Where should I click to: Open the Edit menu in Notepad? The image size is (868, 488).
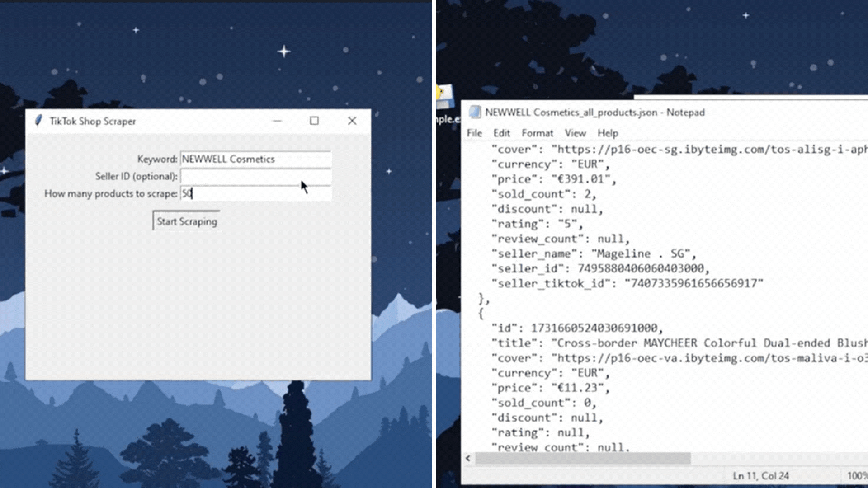tap(501, 133)
